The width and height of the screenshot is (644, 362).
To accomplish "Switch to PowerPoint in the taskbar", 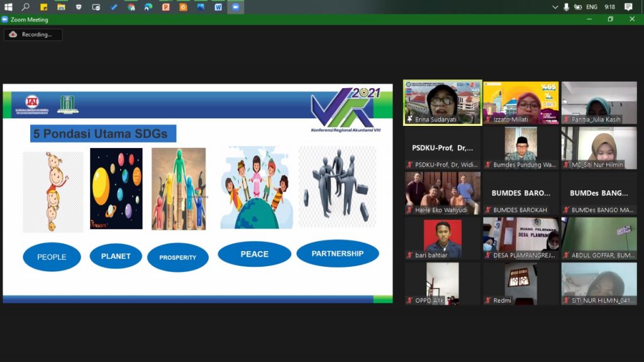I will click(166, 7).
